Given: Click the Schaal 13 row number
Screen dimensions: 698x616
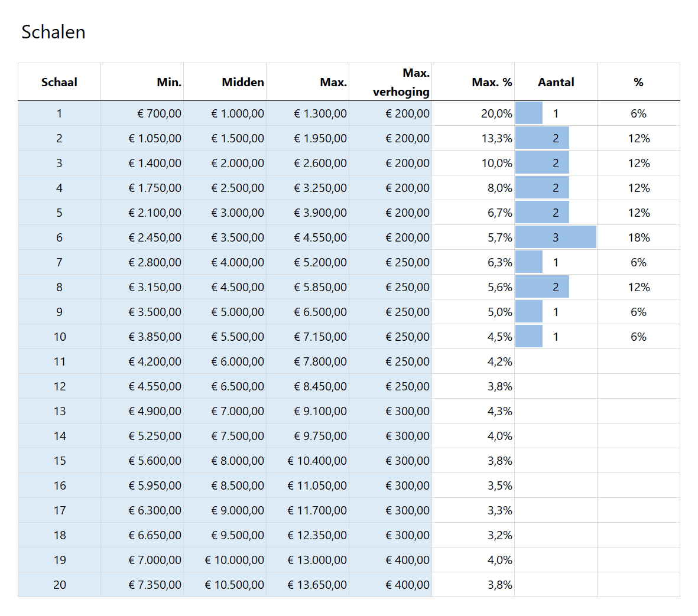Looking at the screenshot, I should [60, 412].
